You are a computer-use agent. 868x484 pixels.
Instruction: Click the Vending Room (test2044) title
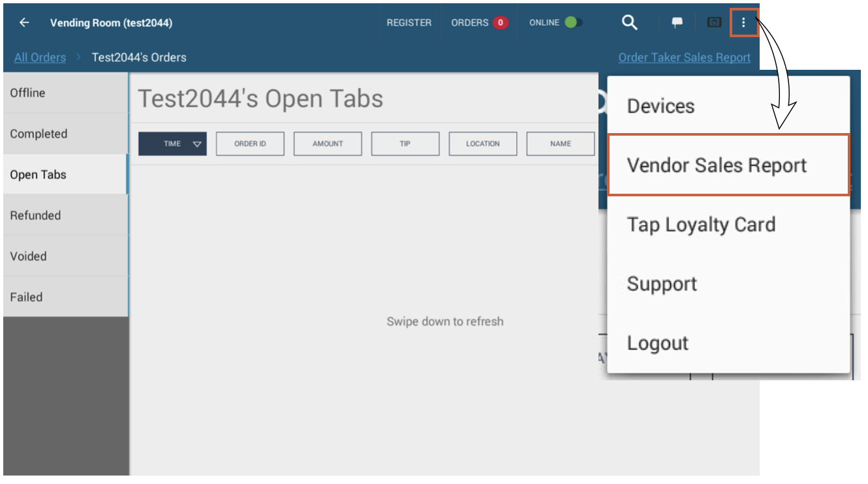(x=111, y=23)
